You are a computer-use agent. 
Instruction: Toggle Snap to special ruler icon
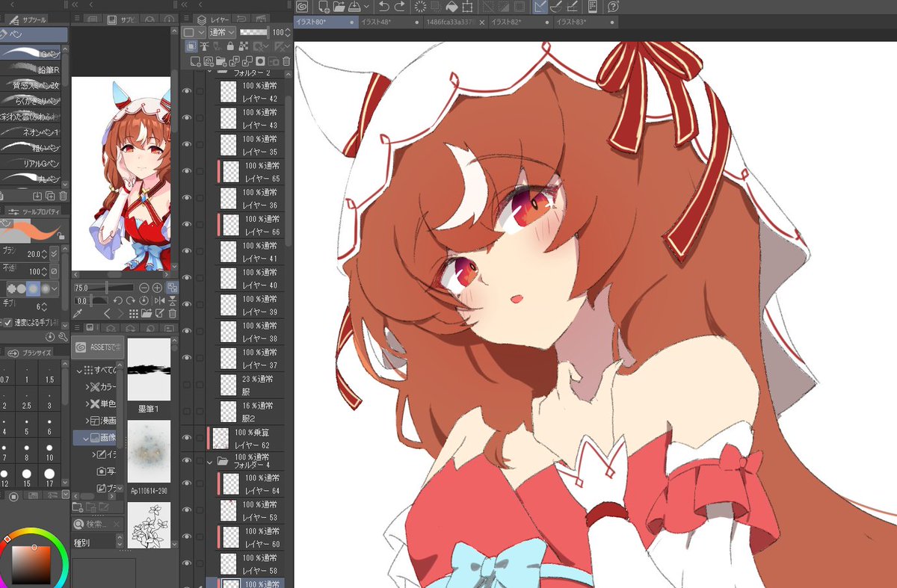[x=556, y=7]
